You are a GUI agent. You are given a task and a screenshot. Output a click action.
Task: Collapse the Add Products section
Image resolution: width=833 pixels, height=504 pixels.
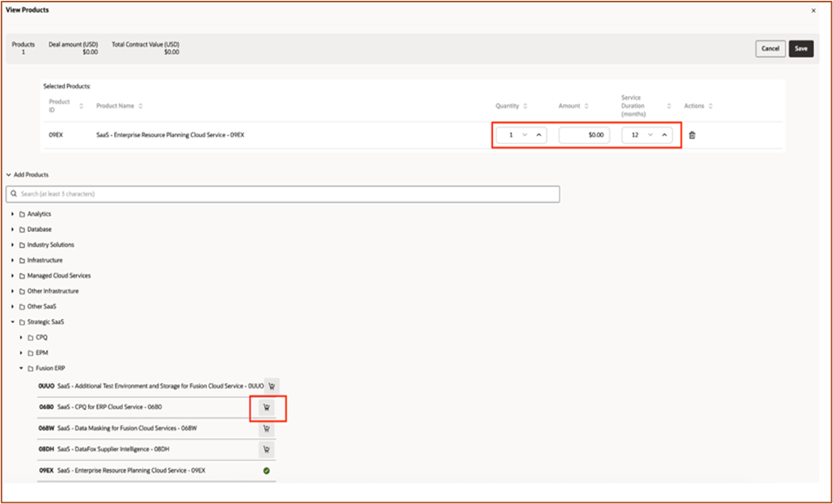9,174
